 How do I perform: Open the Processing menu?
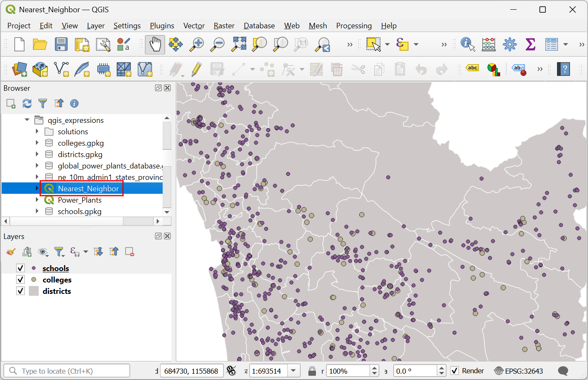pos(354,26)
